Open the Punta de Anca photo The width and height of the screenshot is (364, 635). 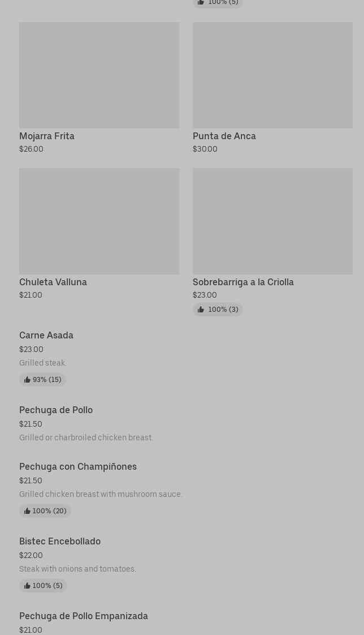(x=272, y=75)
